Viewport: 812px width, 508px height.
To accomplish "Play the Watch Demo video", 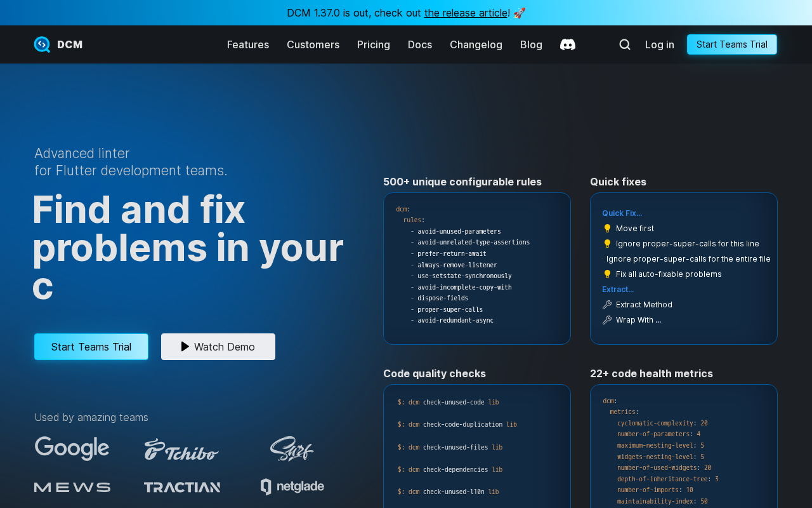I will pyautogui.click(x=218, y=347).
